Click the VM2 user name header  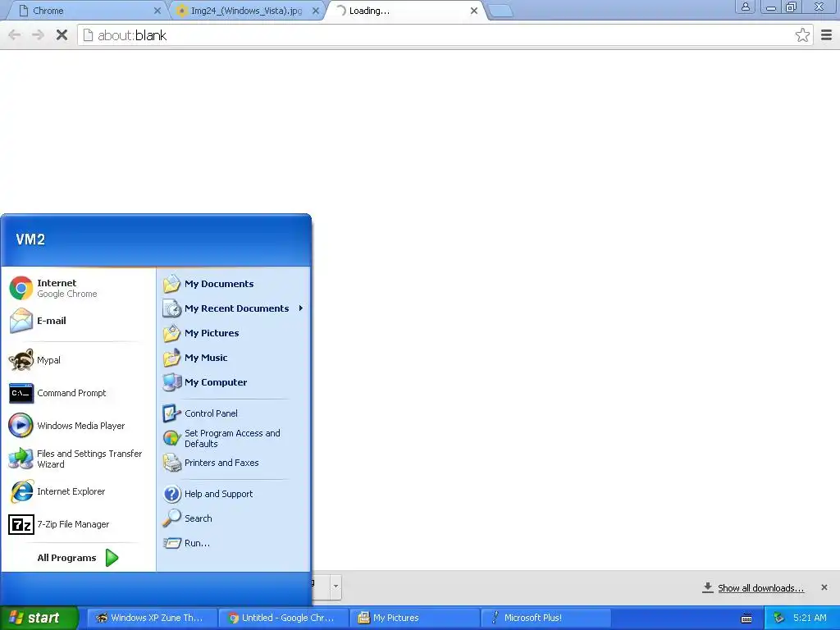(30, 240)
